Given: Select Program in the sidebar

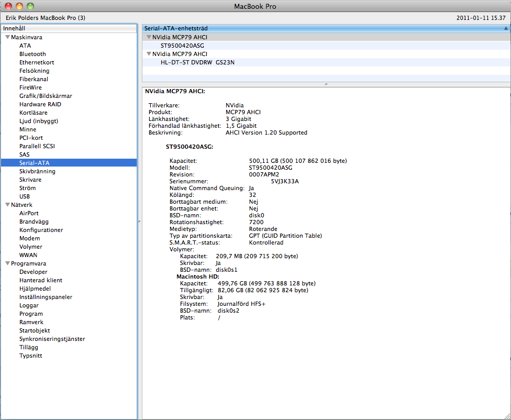Looking at the screenshot, I should [x=31, y=314].
